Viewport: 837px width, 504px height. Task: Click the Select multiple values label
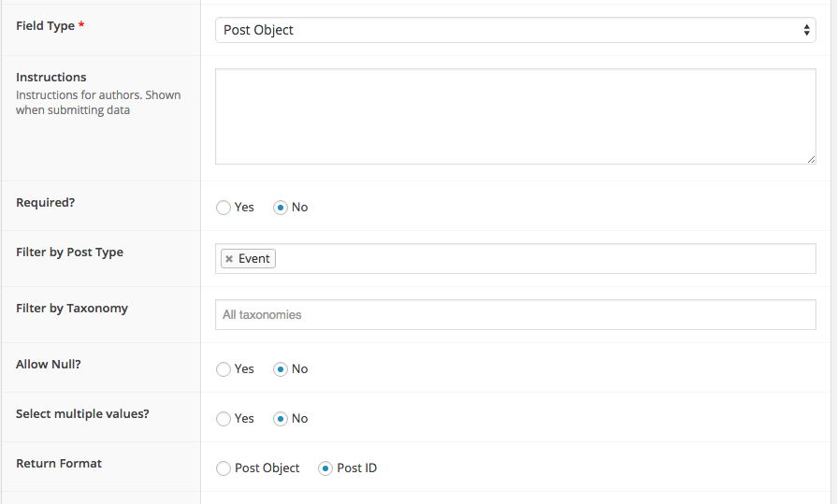[x=82, y=414]
